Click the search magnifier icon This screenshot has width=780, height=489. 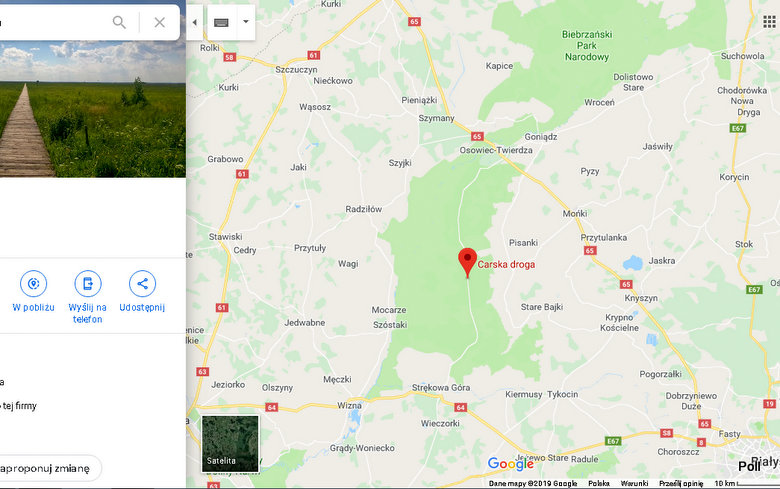pyautogui.click(x=119, y=22)
